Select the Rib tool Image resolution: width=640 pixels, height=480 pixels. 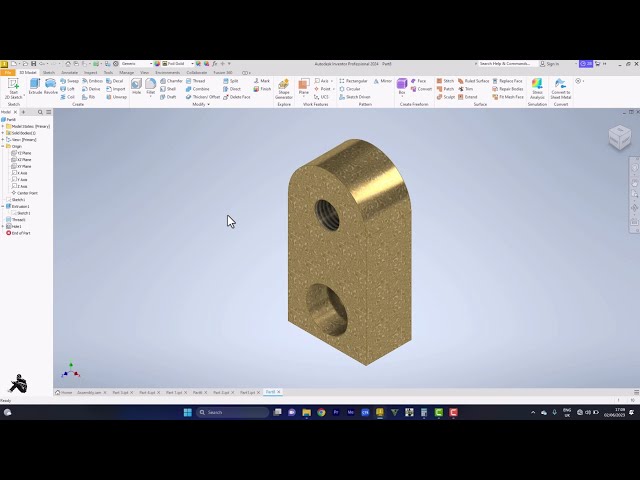tap(89, 97)
